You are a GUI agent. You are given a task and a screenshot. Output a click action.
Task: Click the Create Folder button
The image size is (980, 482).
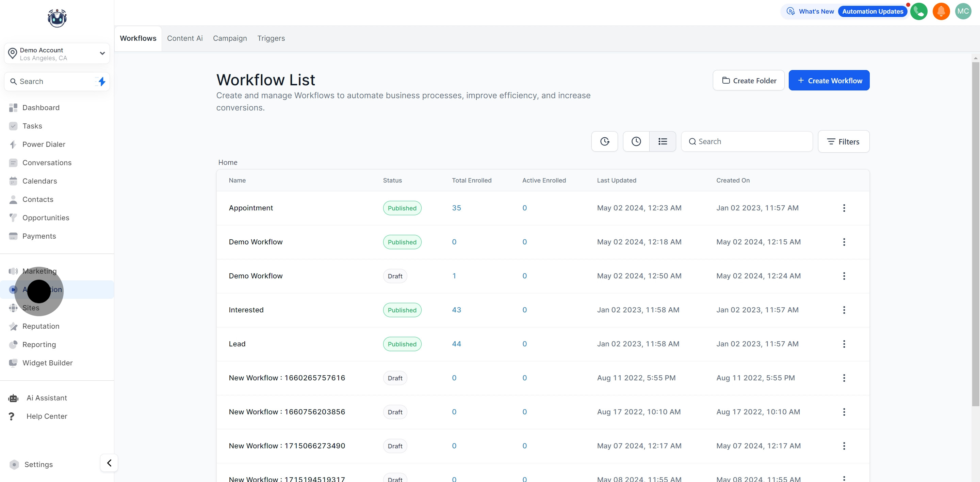click(x=748, y=81)
